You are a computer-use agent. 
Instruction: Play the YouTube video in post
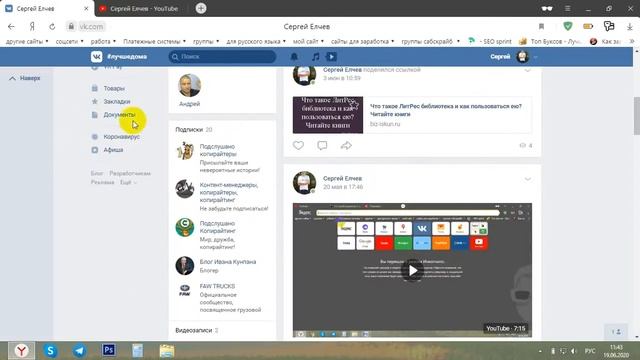(412, 270)
